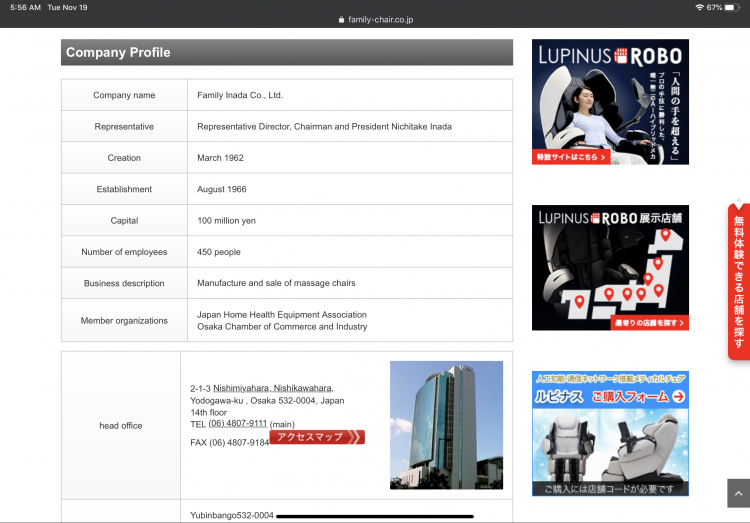Click the Company name row label
This screenshot has height=523, width=750.
click(x=124, y=95)
